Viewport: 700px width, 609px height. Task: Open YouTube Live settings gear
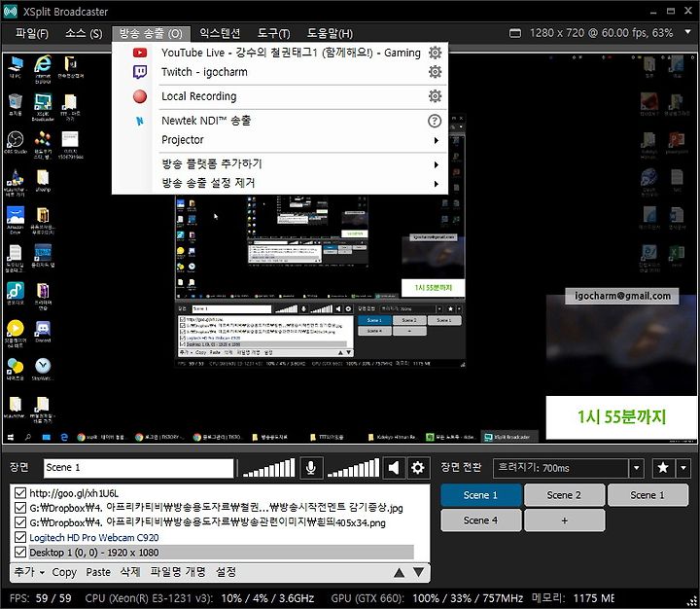[435, 53]
